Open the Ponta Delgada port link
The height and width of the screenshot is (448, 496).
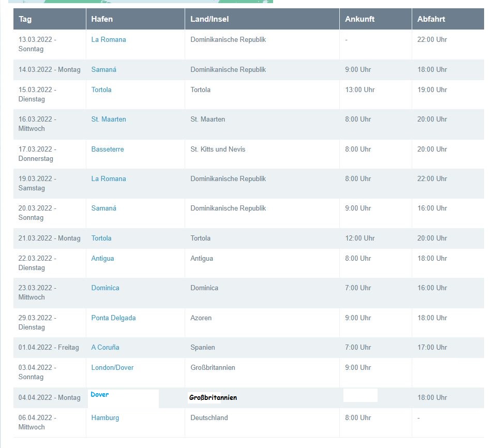click(114, 318)
